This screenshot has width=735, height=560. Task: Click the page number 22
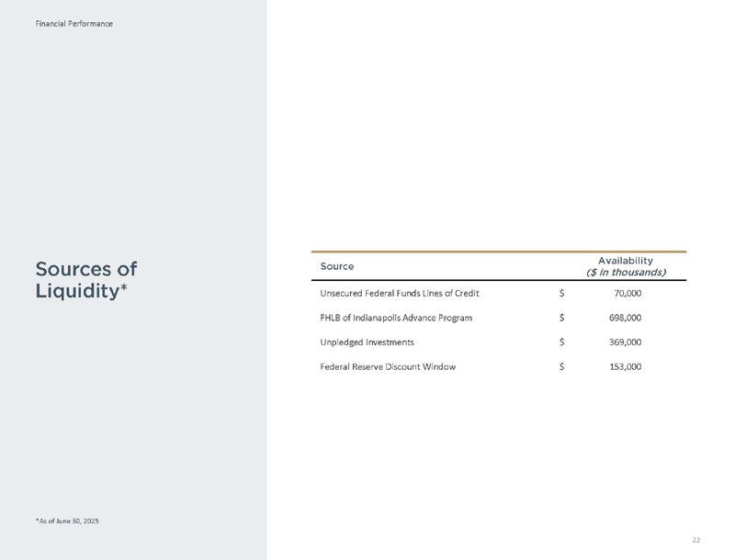(x=696, y=540)
